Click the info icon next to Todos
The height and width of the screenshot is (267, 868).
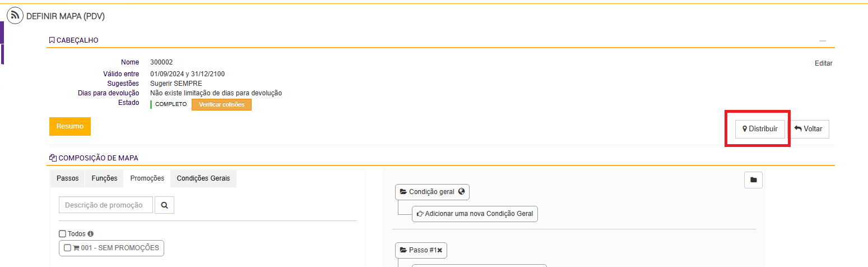click(x=91, y=234)
